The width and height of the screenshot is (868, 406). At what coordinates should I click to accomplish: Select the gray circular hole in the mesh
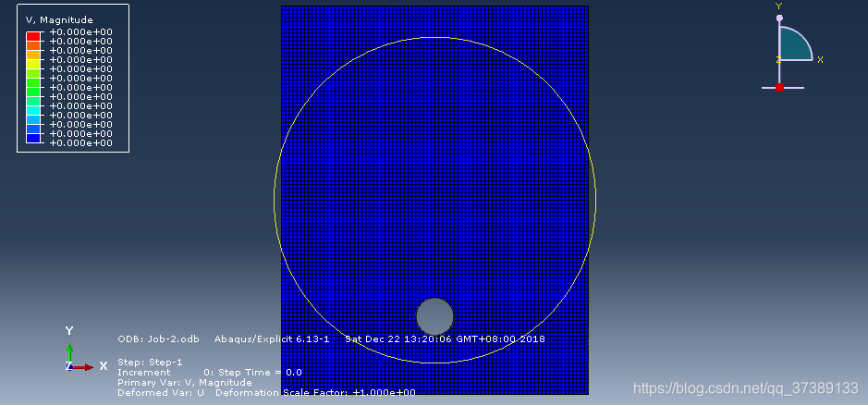click(434, 316)
